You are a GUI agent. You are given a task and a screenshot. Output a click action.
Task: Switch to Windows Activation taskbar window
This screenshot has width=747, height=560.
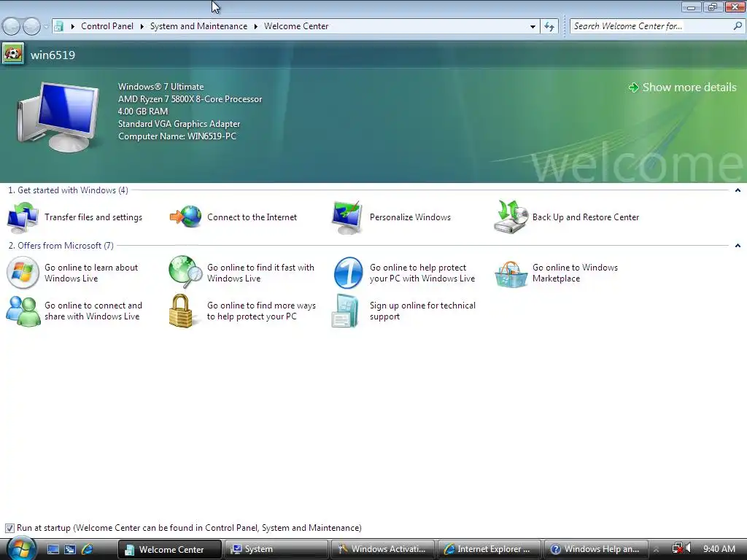click(382, 549)
